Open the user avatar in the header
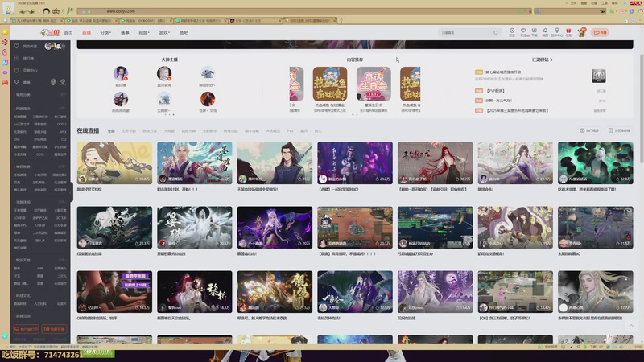This screenshot has width=644, height=362. click(581, 32)
